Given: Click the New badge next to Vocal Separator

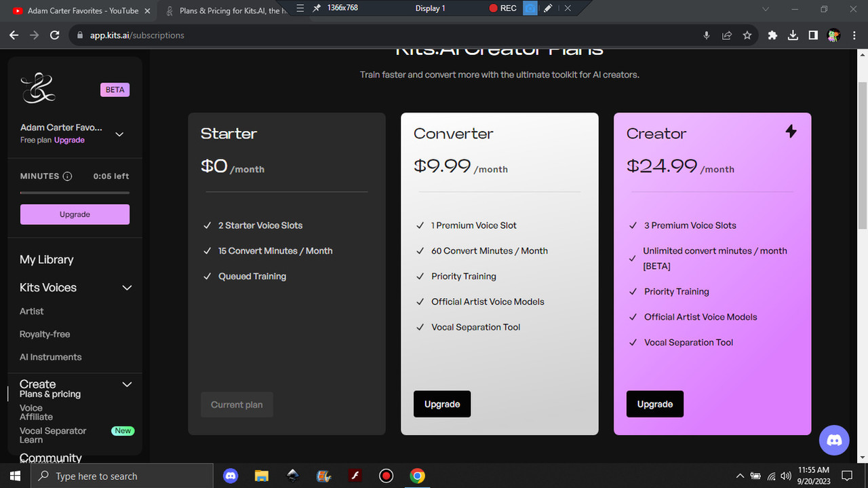Looking at the screenshot, I should 123,431.
